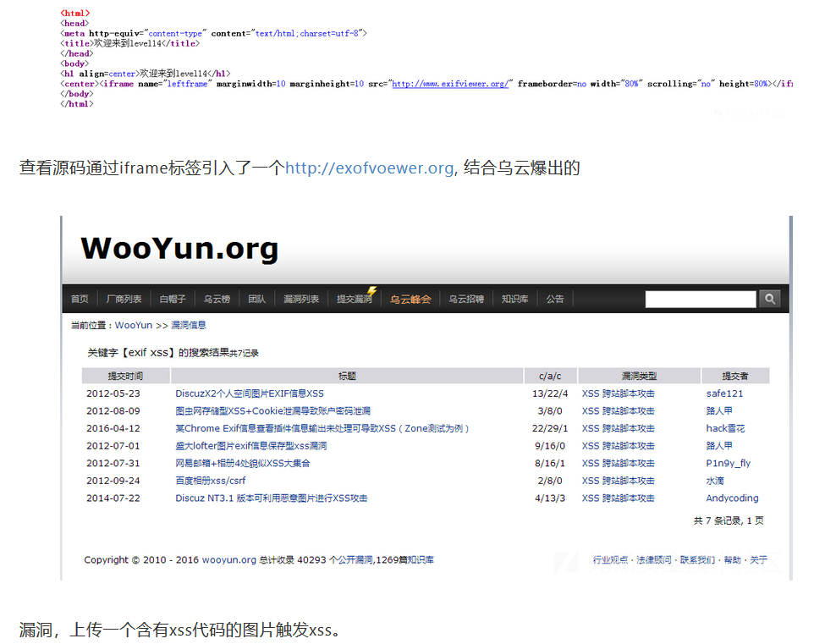Open the 公告 nav item

(554, 299)
